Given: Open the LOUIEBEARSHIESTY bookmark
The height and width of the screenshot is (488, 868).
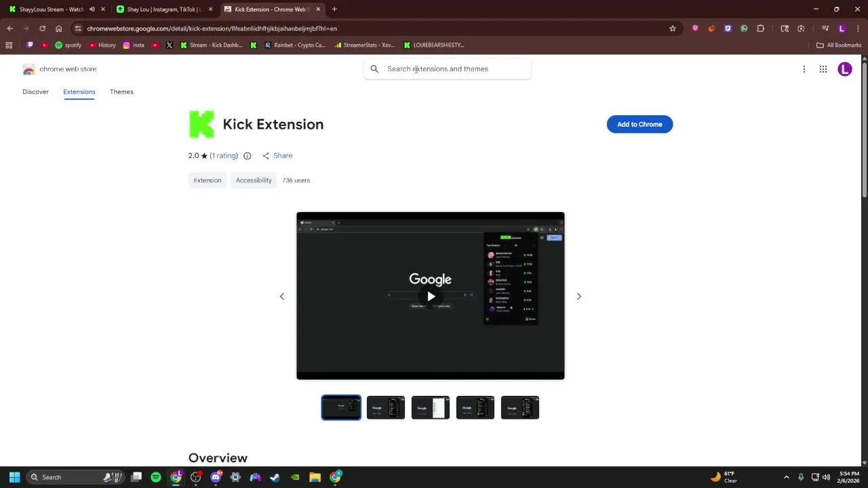Looking at the screenshot, I should (434, 45).
